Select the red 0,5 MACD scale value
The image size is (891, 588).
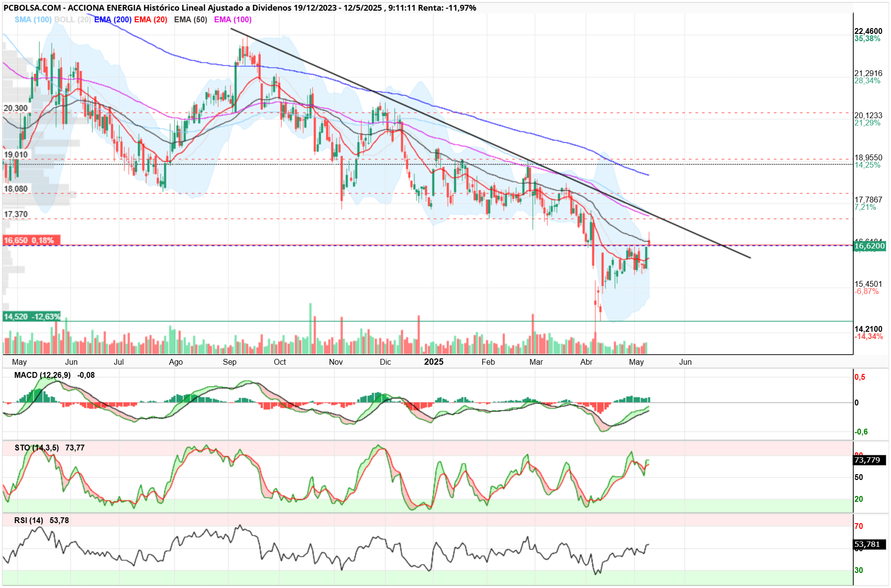pos(860,377)
